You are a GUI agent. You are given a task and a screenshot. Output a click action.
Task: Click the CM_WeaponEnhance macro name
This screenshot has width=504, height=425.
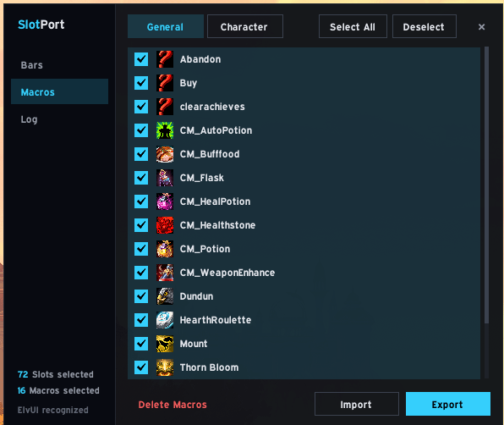[227, 273]
